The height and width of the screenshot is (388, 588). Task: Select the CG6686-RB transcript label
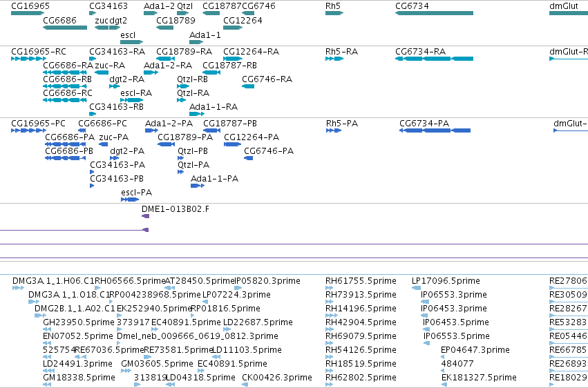click(68, 79)
